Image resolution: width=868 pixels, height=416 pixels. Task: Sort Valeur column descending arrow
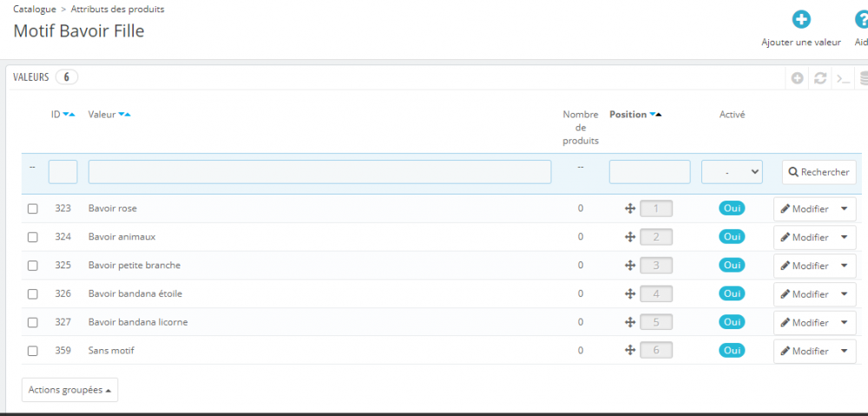pos(122,115)
